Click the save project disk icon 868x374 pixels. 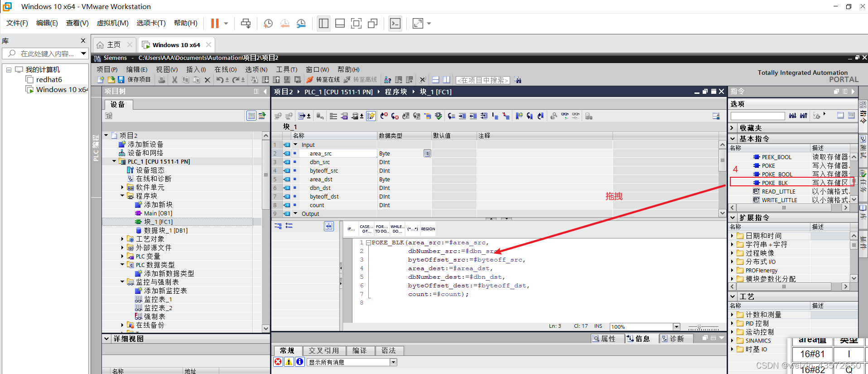click(121, 80)
